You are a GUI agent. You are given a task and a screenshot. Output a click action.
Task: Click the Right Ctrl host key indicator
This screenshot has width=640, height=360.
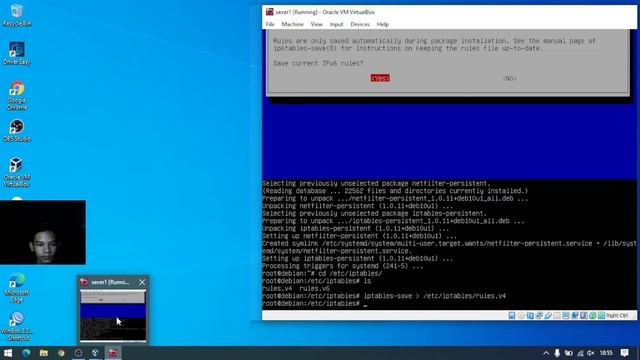618,316
